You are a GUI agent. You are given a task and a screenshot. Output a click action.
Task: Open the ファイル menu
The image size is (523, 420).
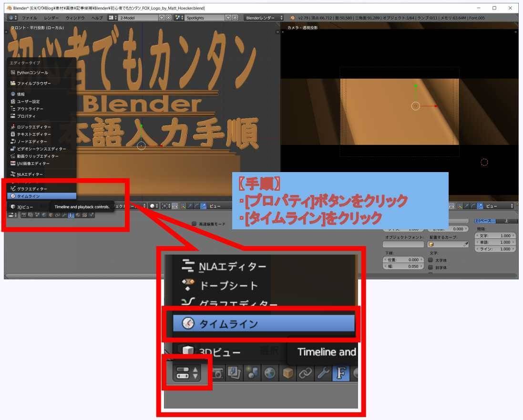(x=30, y=18)
